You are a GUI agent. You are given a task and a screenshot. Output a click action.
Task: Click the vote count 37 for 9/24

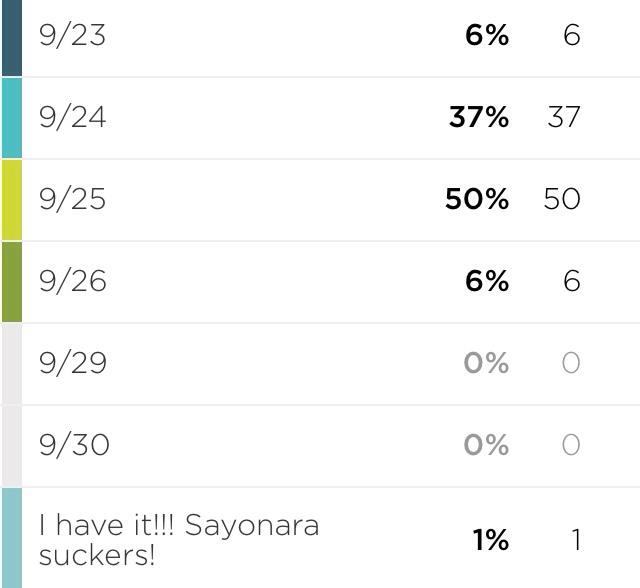[x=564, y=117]
